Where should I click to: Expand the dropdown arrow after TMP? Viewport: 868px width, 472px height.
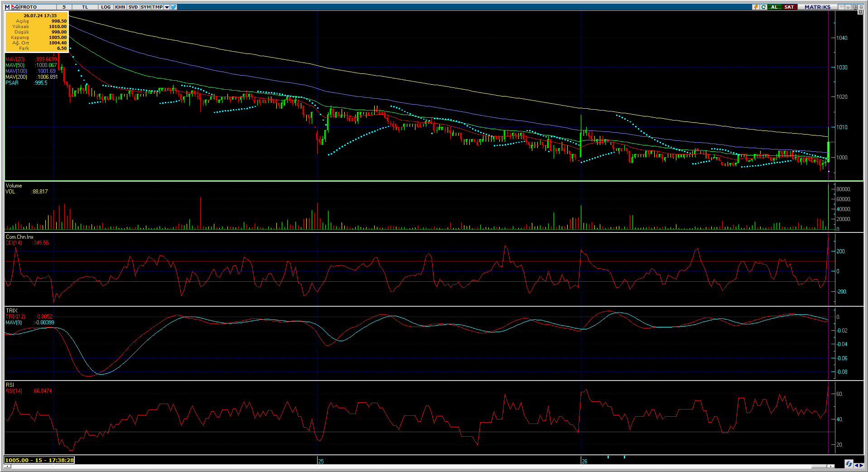[167, 7]
